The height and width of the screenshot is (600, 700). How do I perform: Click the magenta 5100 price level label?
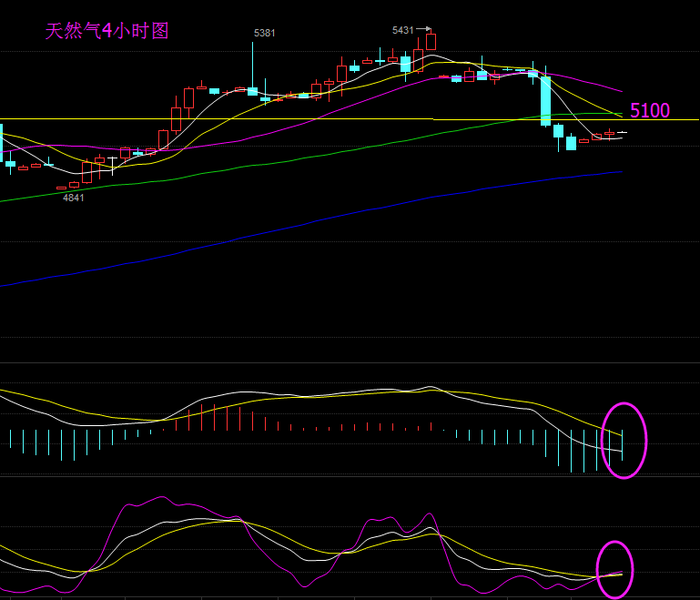click(650, 111)
